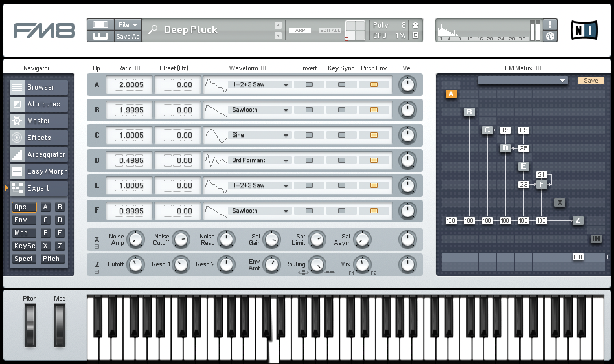Select operator X in the FM Matrix
The image size is (614, 364).
[x=560, y=203]
